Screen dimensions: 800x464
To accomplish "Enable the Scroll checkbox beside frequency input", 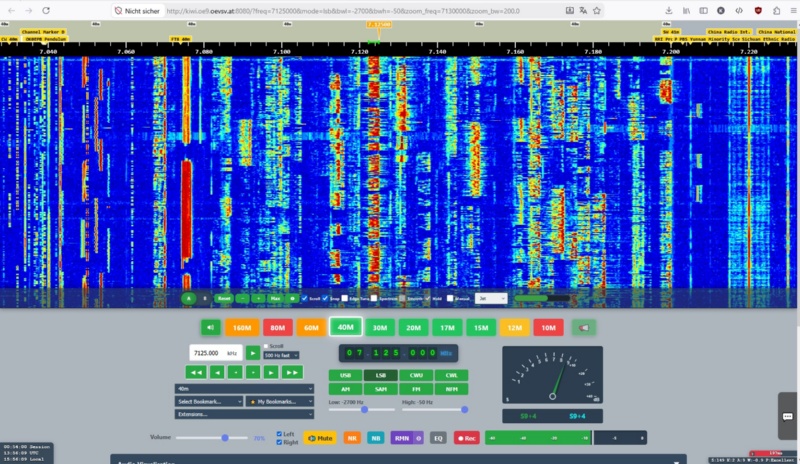I will click(265, 346).
